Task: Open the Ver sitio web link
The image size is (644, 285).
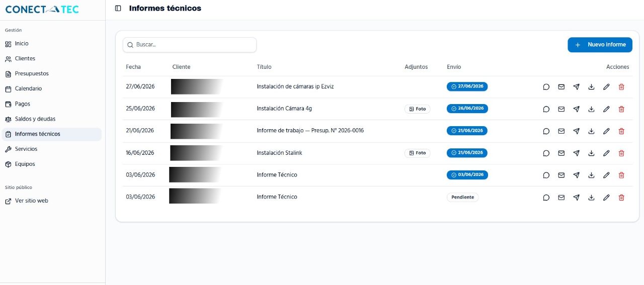Action: 52,201
